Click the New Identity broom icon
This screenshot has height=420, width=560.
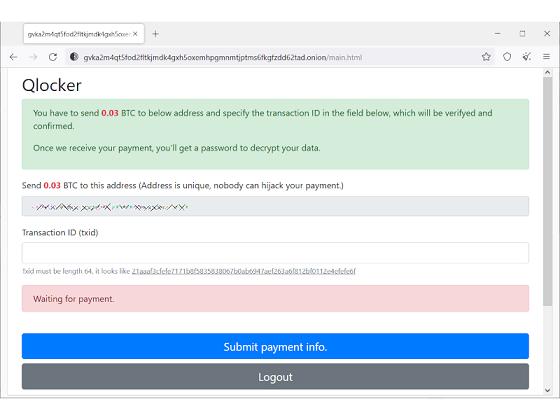coord(527,57)
